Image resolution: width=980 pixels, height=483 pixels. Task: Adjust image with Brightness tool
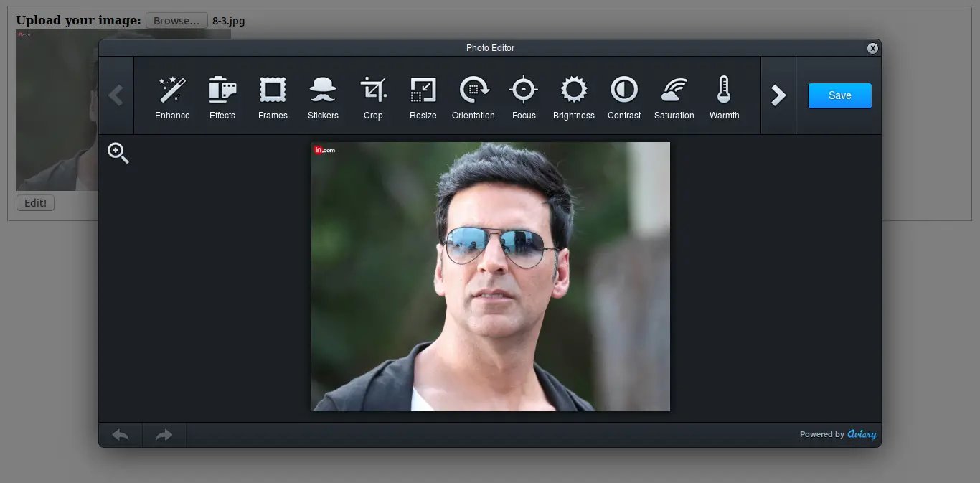pyautogui.click(x=574, y=96)
